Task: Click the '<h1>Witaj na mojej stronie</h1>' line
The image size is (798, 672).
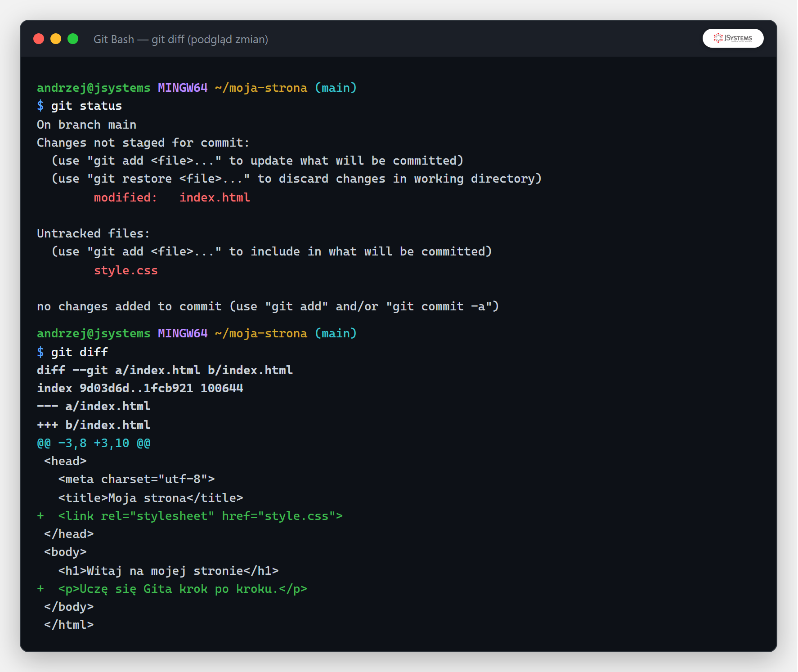Action: point(168,571)
